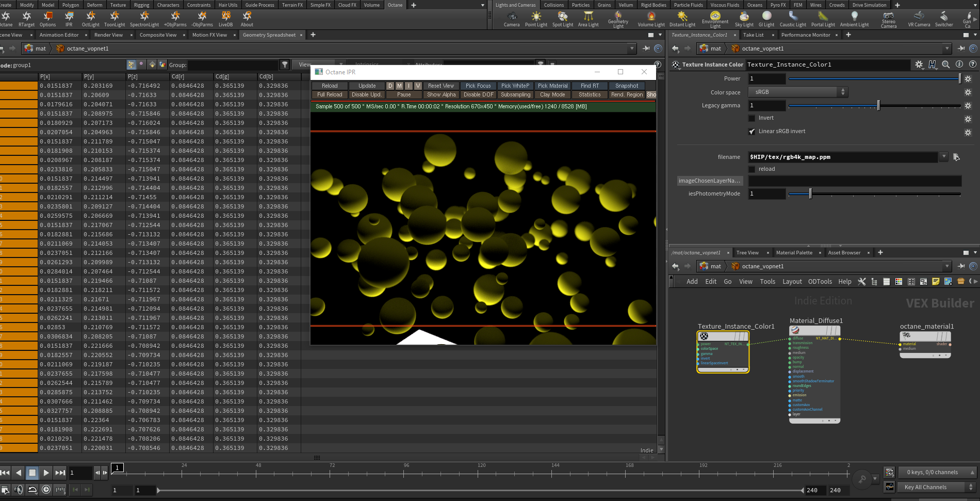Image resolution: width=980 pixels, height=501 pixels.
Task: Click the Pick Focus button
Action: (x=478, y=86)
